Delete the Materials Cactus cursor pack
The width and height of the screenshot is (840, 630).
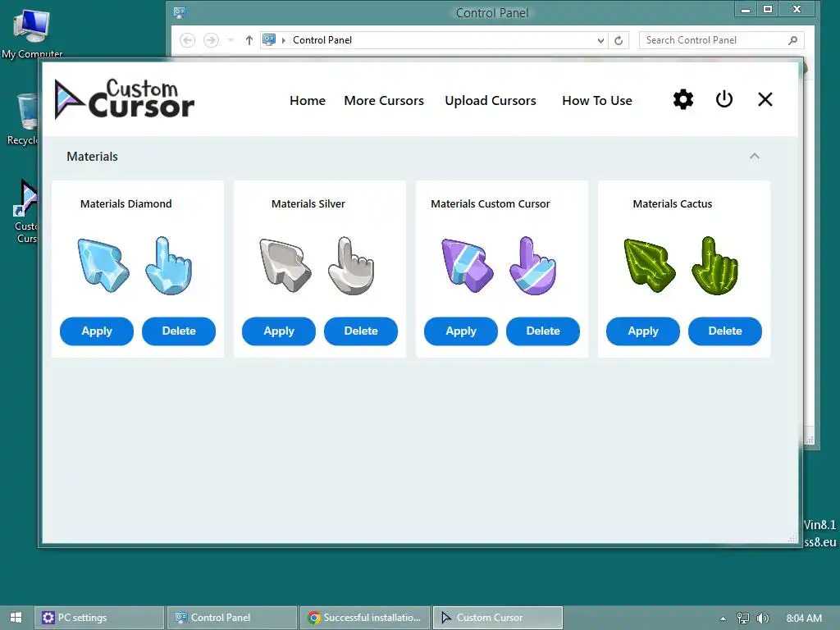725,331
